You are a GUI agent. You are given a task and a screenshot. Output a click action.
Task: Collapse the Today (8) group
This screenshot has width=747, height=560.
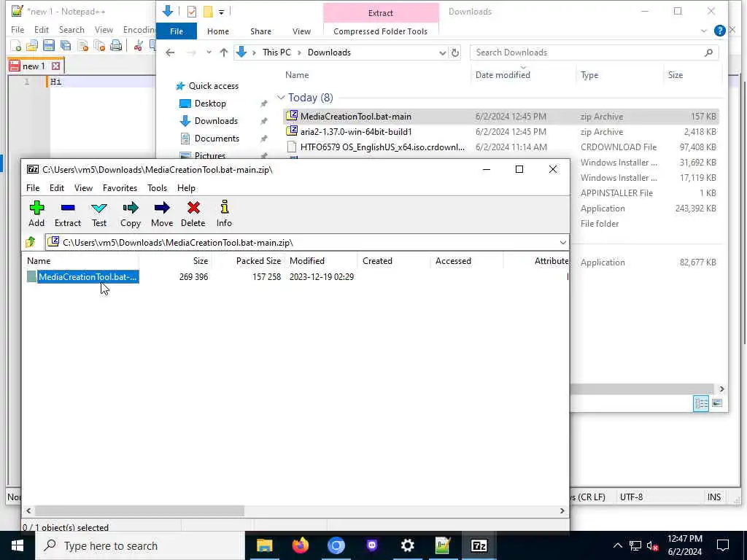point(281,98)
